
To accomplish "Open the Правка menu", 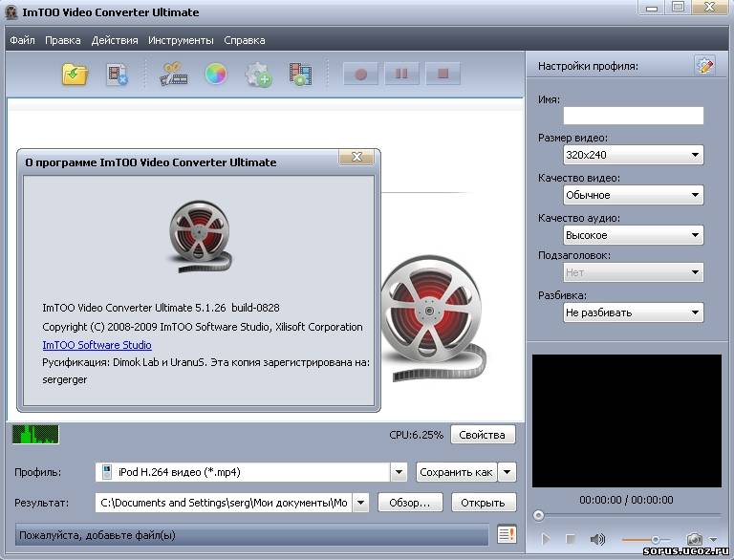I will [x=63, y=40].
